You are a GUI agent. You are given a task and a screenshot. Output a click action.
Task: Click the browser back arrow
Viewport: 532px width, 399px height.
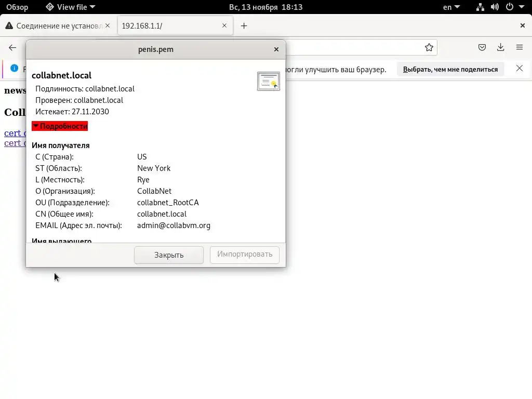(x=12, y=47)
